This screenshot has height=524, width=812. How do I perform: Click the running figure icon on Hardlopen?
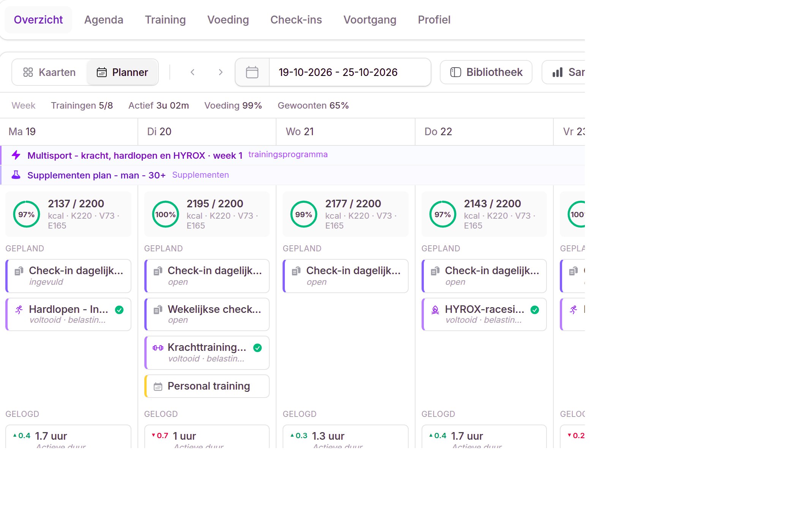(19, 310)
